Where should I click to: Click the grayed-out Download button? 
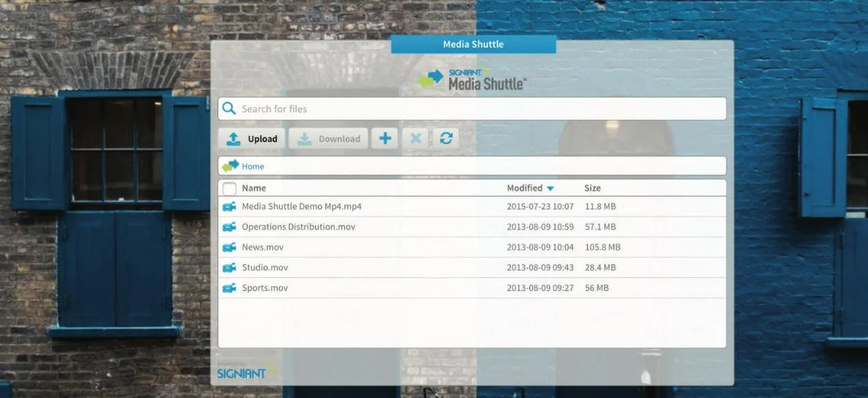click(328, 139)
